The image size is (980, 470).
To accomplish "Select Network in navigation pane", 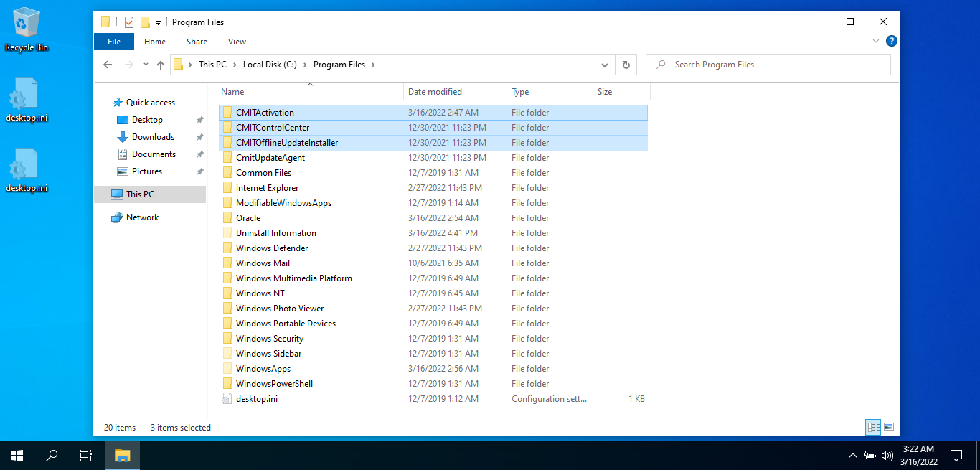I will click(x=142, y=217).
